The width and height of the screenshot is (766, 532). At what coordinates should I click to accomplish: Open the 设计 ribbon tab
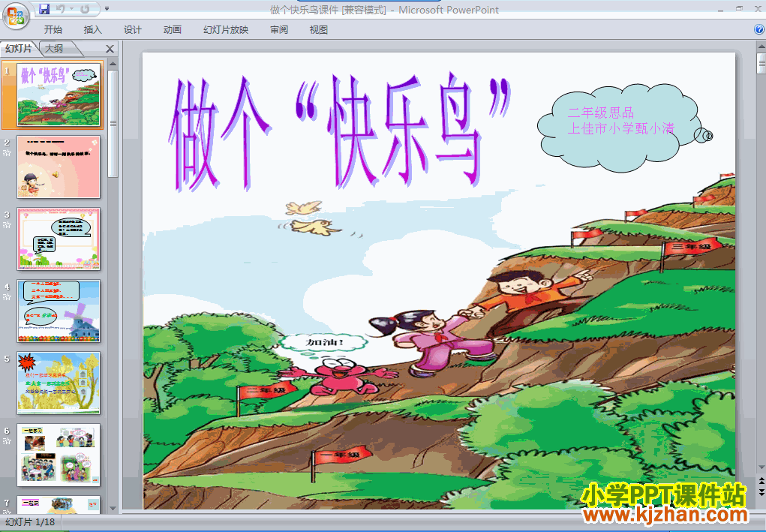[x=132, y=30]
